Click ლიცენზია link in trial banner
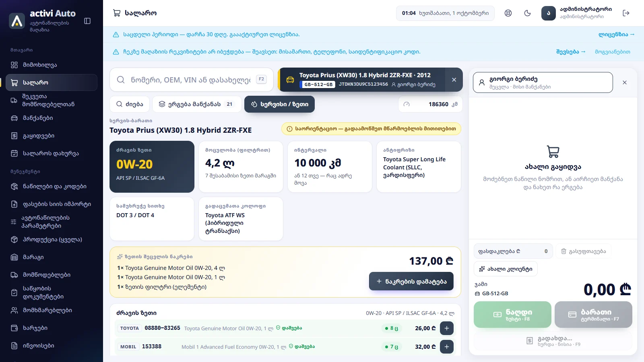Image resolution: width=644 pixels, height=362 pixels. tap(616, 35)
